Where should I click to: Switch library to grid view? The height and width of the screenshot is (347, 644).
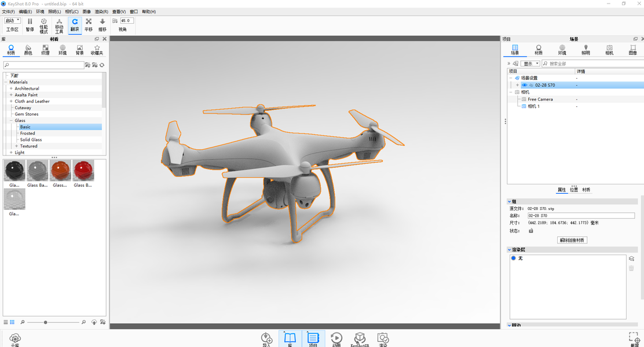pos(12,322)
